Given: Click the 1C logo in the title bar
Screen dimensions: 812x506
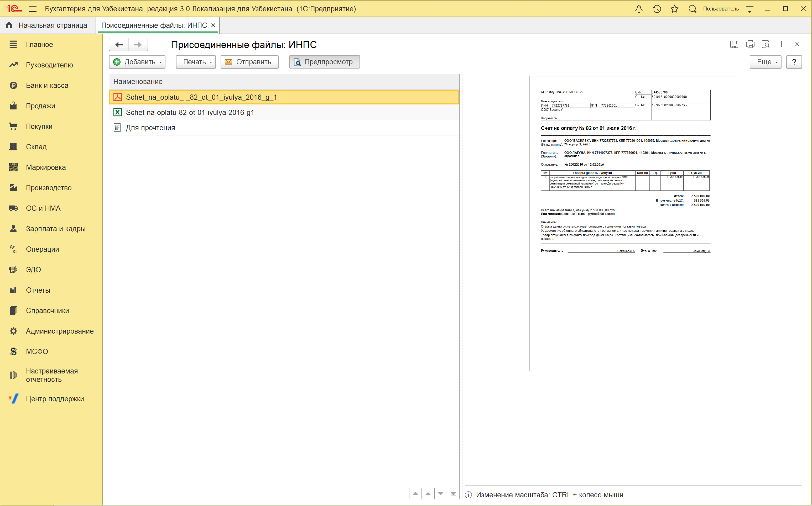Looking at the screenshot, I should [14, 9].
